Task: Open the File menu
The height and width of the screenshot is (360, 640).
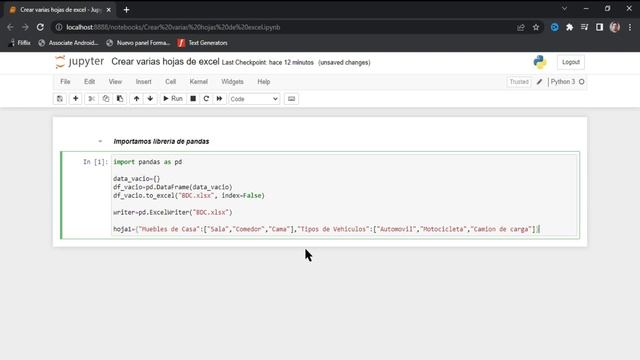Action: (65, 82)
